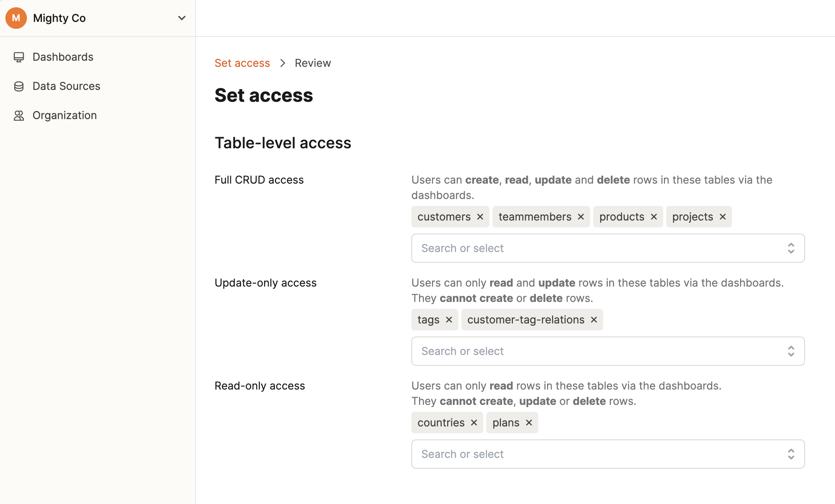835x504 pixels.
Task: Click the Full CRUD access label
Action: pyautogui.click(x=259, y=180)
